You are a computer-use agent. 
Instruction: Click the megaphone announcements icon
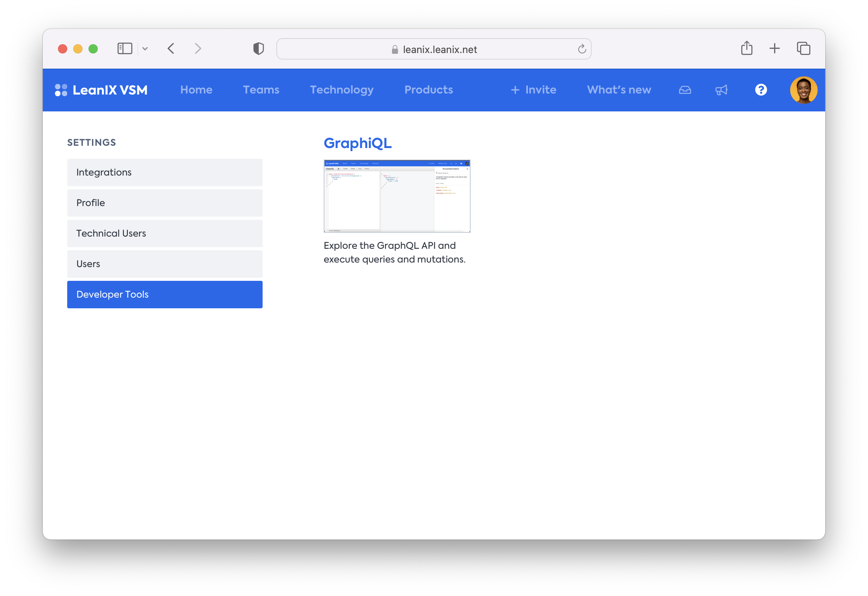(x=721, y=90)
